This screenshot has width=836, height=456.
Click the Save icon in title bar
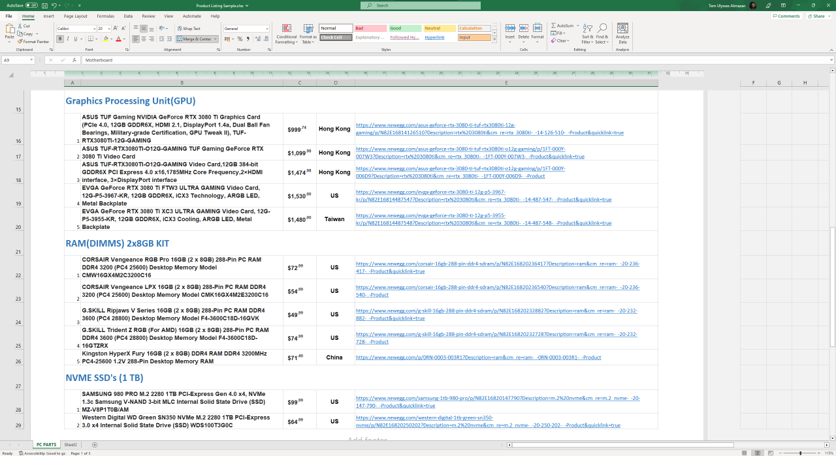[x=45, y=5]
